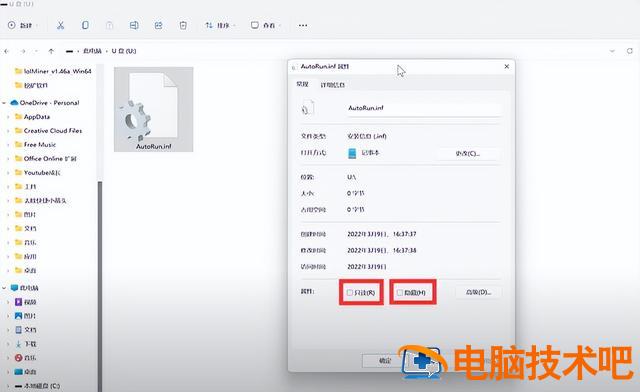Open the address bar history chevron
Viewport: 640px width, 392px height.
coord(612,51)
